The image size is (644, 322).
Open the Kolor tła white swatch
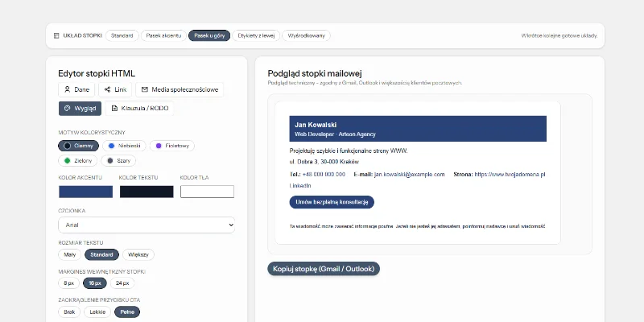pyautogui.click(x=207, y=192)
